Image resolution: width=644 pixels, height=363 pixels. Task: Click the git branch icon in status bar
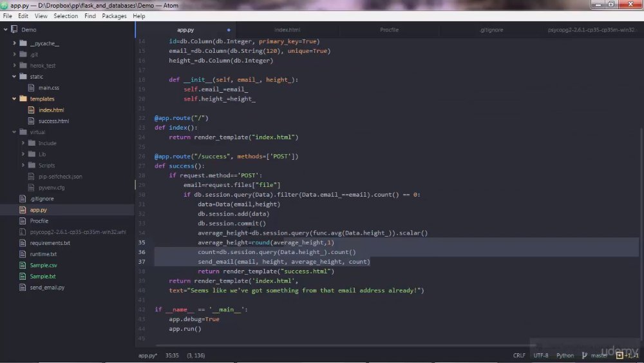[584, 355]
